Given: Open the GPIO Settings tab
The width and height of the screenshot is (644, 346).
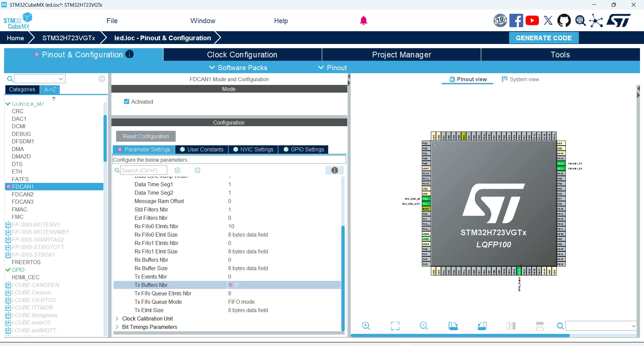Looking at the screenshot, I should pyautogui.click(x=304, y=149).
